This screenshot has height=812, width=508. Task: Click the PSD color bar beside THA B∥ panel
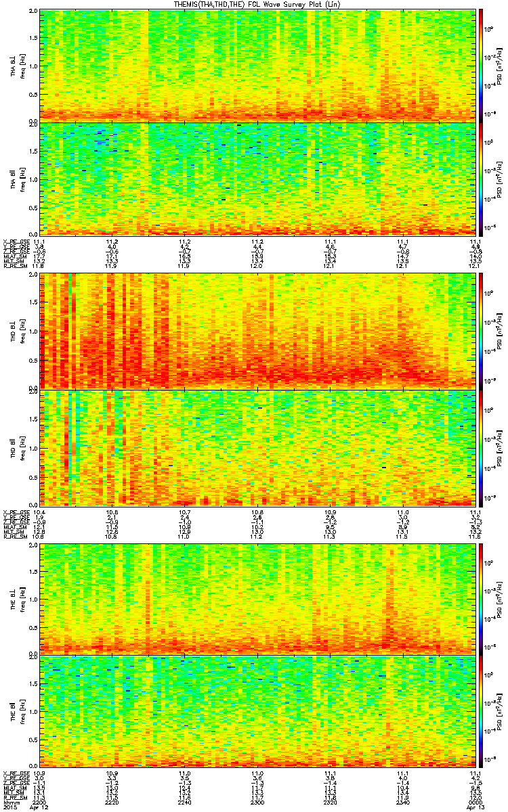tap(482, 178)
